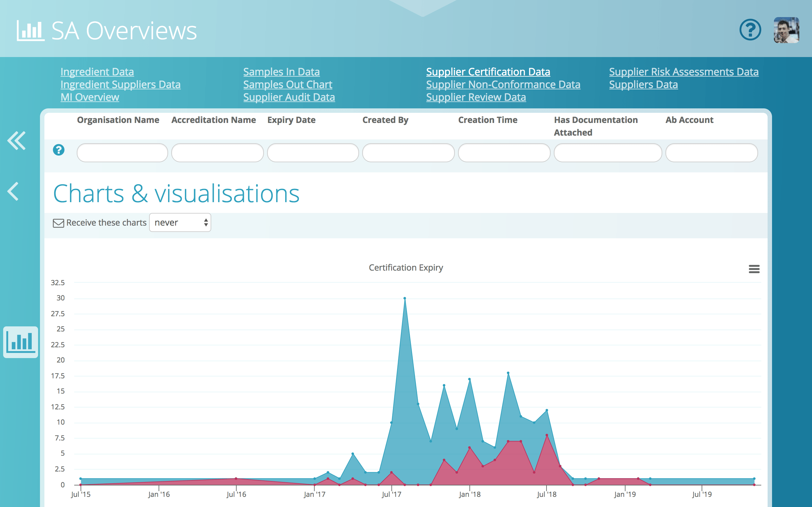Image resolution: width=812 pixels, height=507 pixels.
Task: Select the charts icon in the left sidebar
Action: click(21, 342)
